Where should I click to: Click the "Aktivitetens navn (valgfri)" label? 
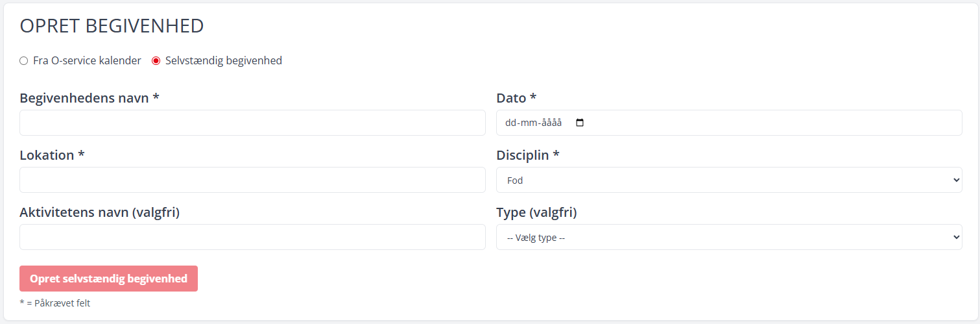99,212
